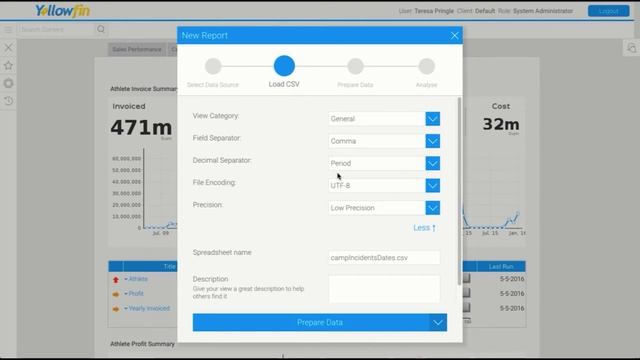Viewport: 640px width, 360px height.
Task: Close the New Report dialog
Action: click(454, 36)
